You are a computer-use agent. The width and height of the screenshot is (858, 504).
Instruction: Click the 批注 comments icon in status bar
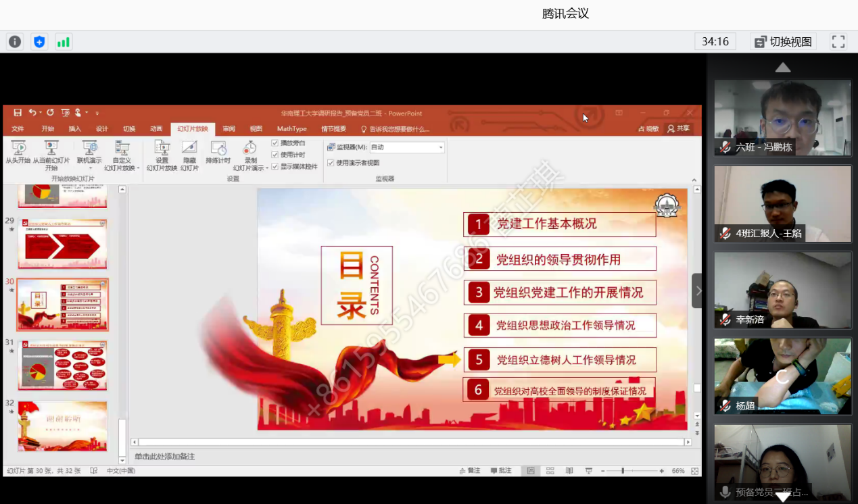[x=500, y=471]
